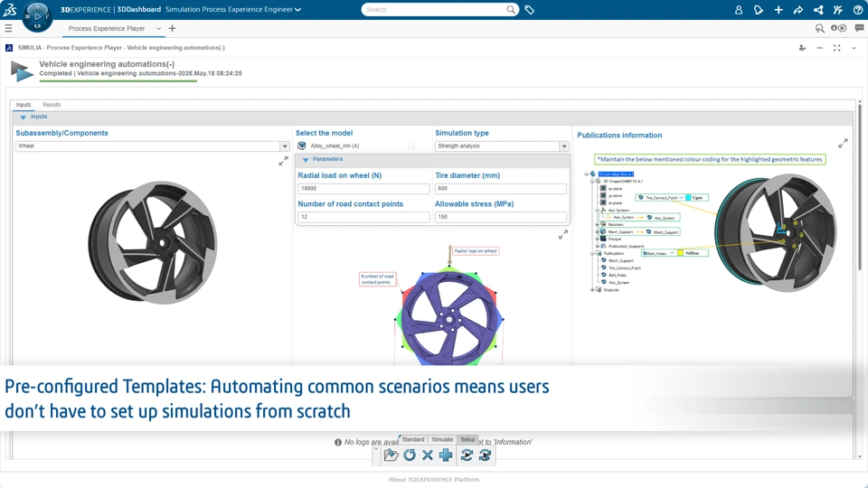The width and height of the screenshot is (868, 488).
Task: Select the Standard toolbar tab
Action: (x=413, y=439)
